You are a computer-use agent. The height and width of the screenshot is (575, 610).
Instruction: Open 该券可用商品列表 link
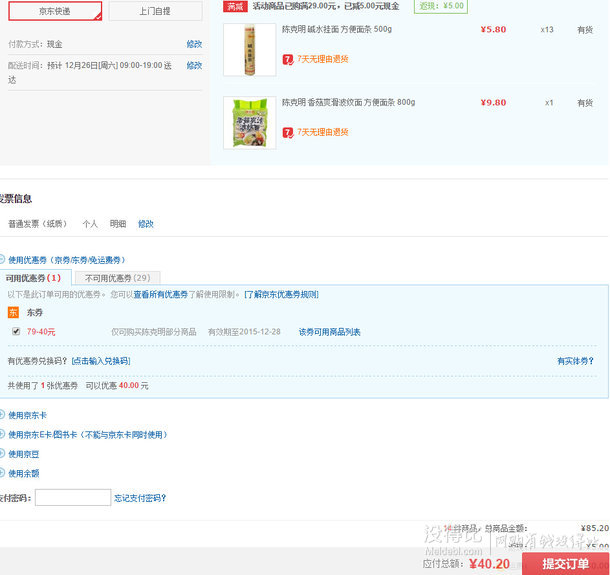point(330,332)
